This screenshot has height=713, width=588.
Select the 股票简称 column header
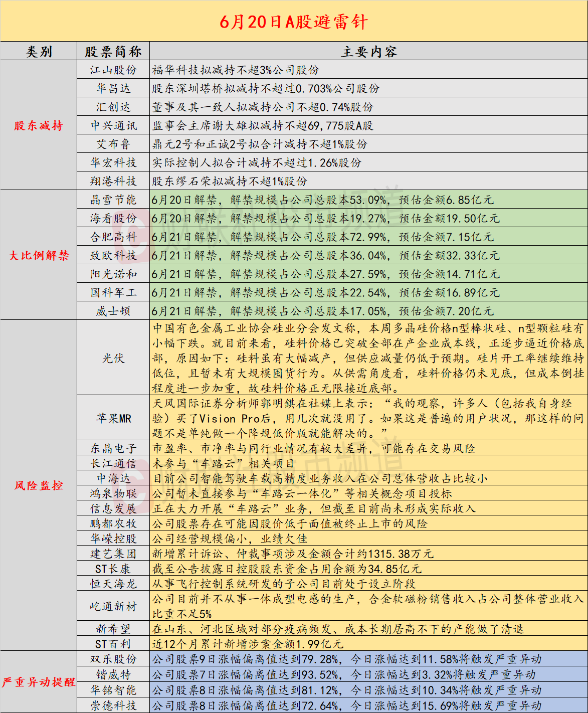tap(113, 52)
